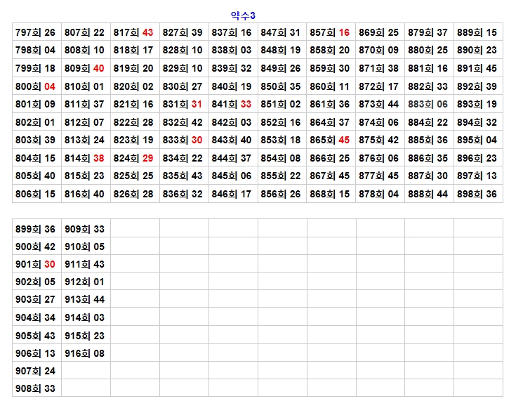Screen dimensions: 523x420
Task: Select the 898회 36 cell
Action: pos(477,194)
